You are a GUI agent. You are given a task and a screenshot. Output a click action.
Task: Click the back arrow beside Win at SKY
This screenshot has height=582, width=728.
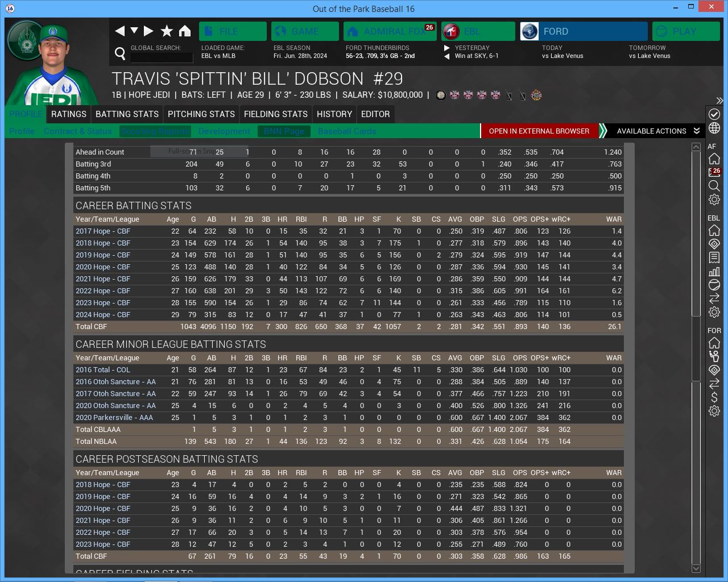pos(447,56)
